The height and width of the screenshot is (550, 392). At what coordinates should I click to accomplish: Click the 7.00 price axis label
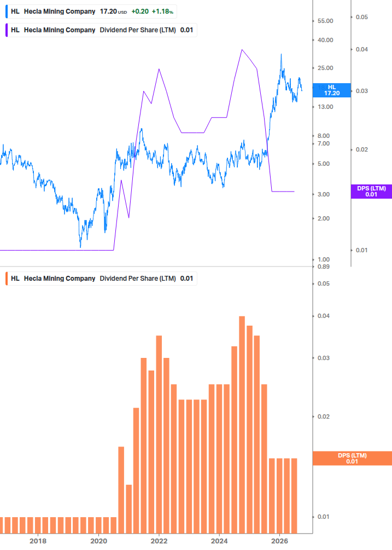coord(323,143)
